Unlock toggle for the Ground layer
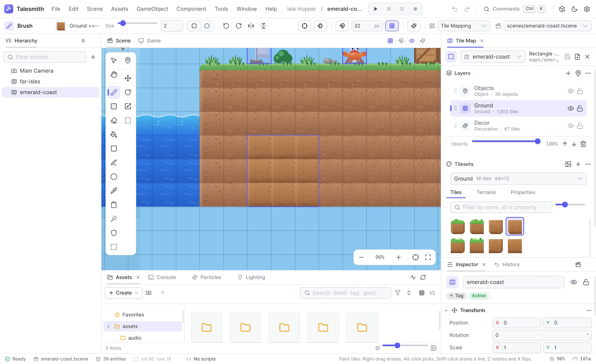 coord(580,109)
